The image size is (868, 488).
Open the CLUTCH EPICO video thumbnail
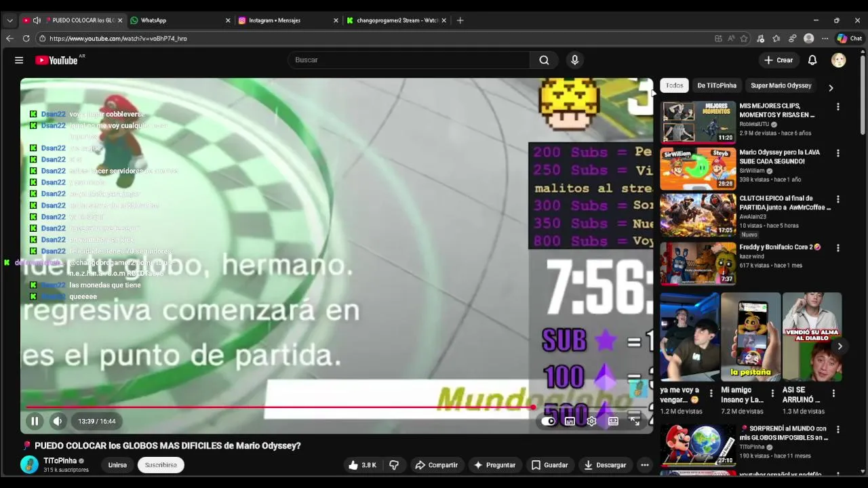click(x=698, y=215)
